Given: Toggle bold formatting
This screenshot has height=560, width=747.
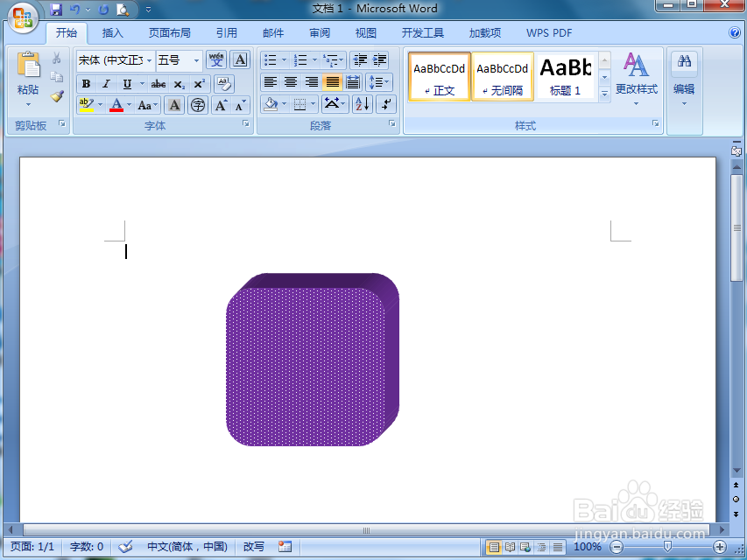Looking at the screenshot, I should [86, 84].
